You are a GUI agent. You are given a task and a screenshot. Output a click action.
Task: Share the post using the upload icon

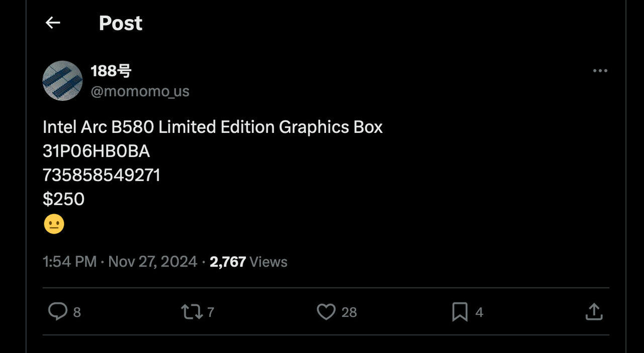click(x=594, y=312)
